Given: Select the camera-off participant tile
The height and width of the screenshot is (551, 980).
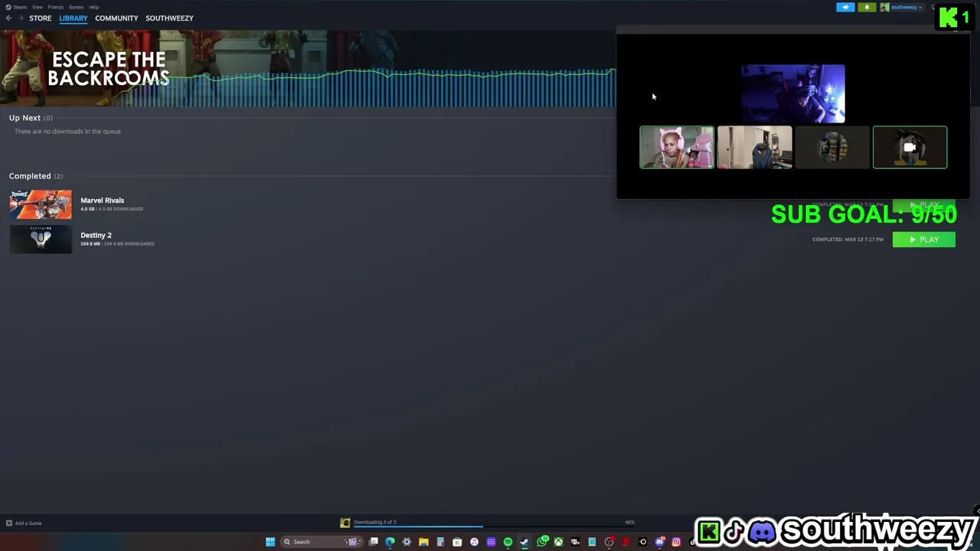Looking at the screenshot, I should pos(910,147).
